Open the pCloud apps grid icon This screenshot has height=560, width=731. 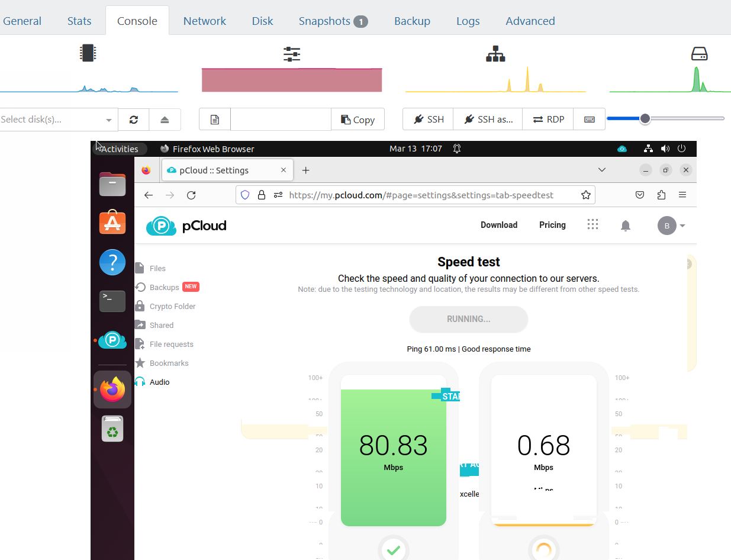click(592, 224)
